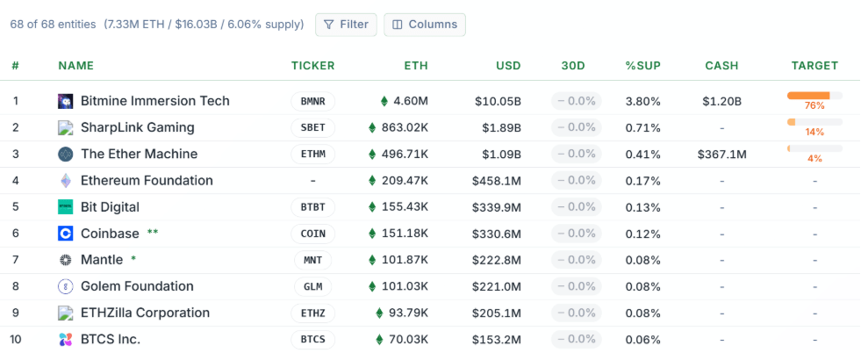Sort by the %SUP column header
Screen dimensions: 868x353
click(x=642, y=66)
